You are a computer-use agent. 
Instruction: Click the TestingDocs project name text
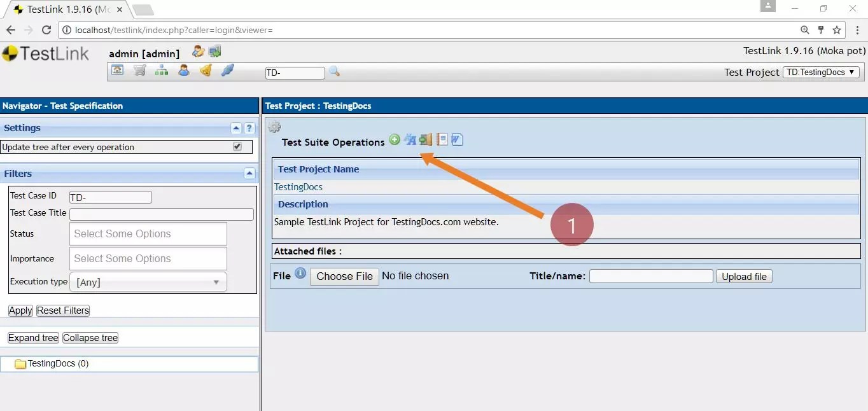298,187
